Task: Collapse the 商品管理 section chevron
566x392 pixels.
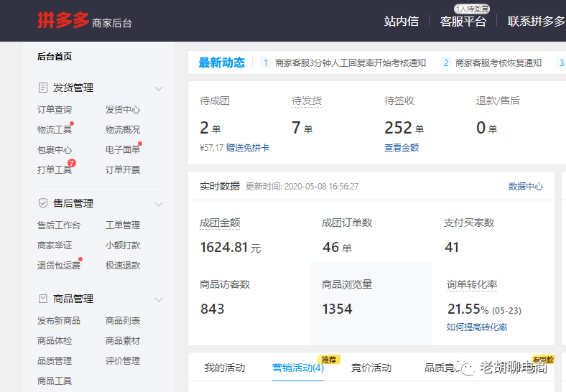Action: click(159, 299)
